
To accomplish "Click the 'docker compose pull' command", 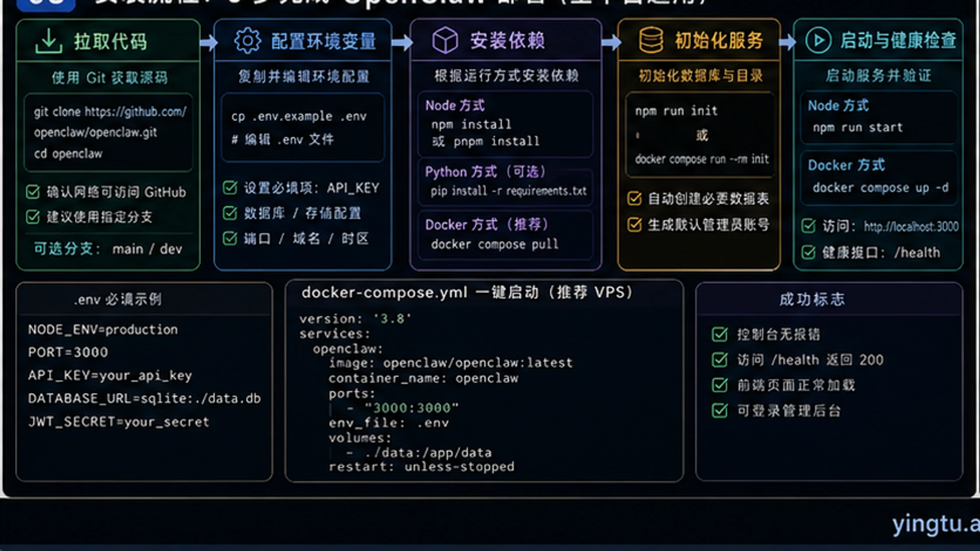I will (494, 244).
